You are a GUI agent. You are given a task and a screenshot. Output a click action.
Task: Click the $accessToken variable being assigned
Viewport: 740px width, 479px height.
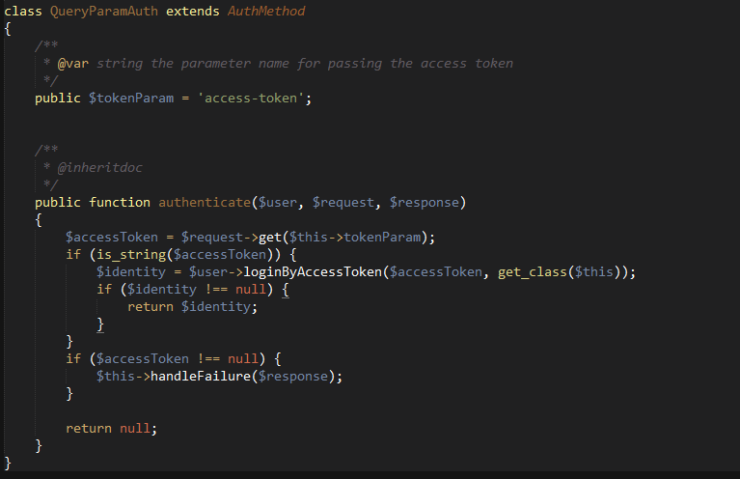click(112, 237)
